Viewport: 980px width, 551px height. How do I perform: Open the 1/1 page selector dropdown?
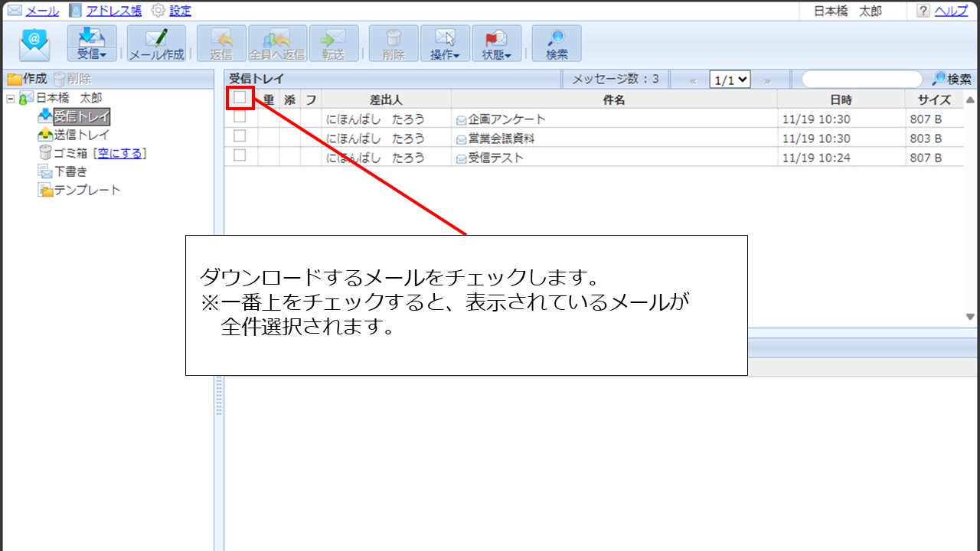click(x=730, y=80)
